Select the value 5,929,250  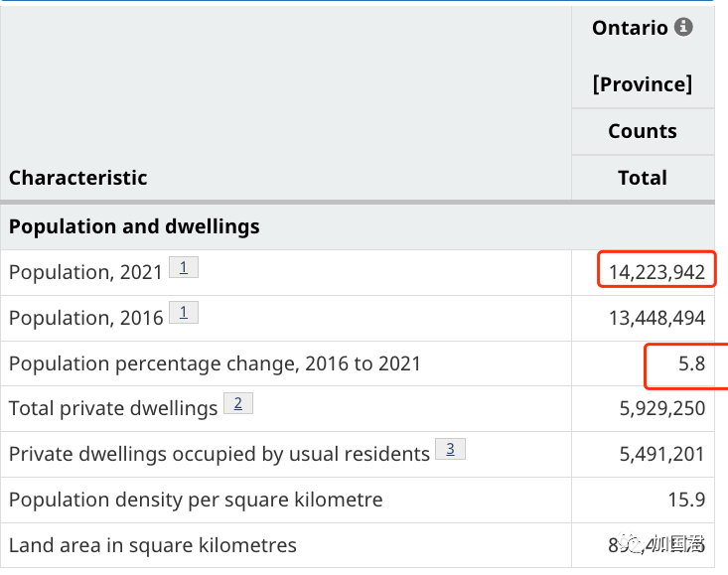point(662,408)
